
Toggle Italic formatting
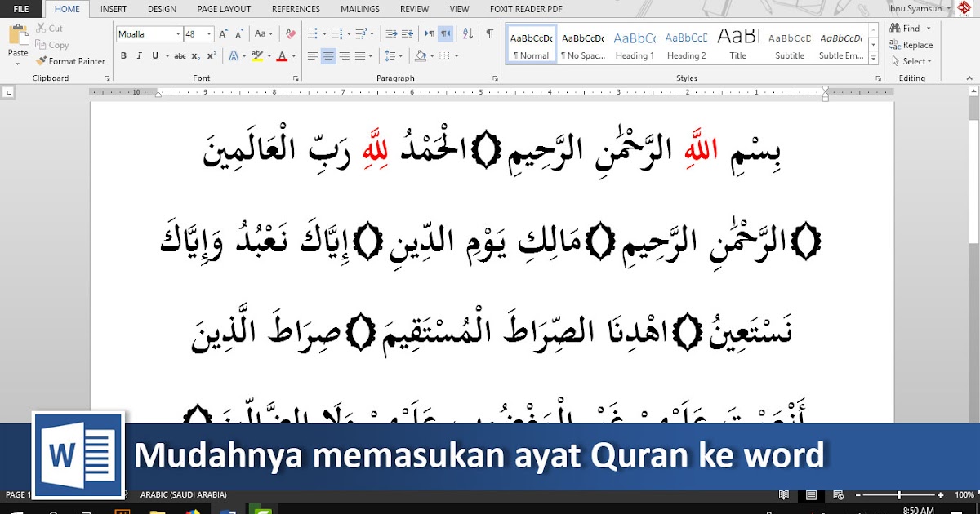point(139,56)
